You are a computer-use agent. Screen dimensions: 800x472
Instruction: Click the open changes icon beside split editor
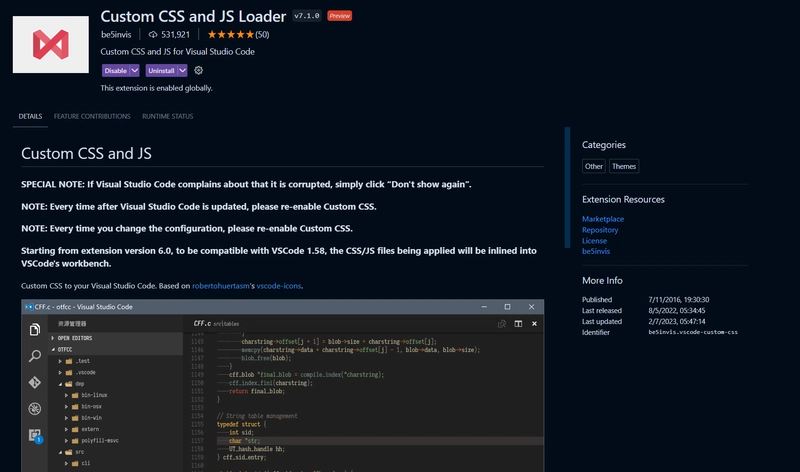(502, 324)
